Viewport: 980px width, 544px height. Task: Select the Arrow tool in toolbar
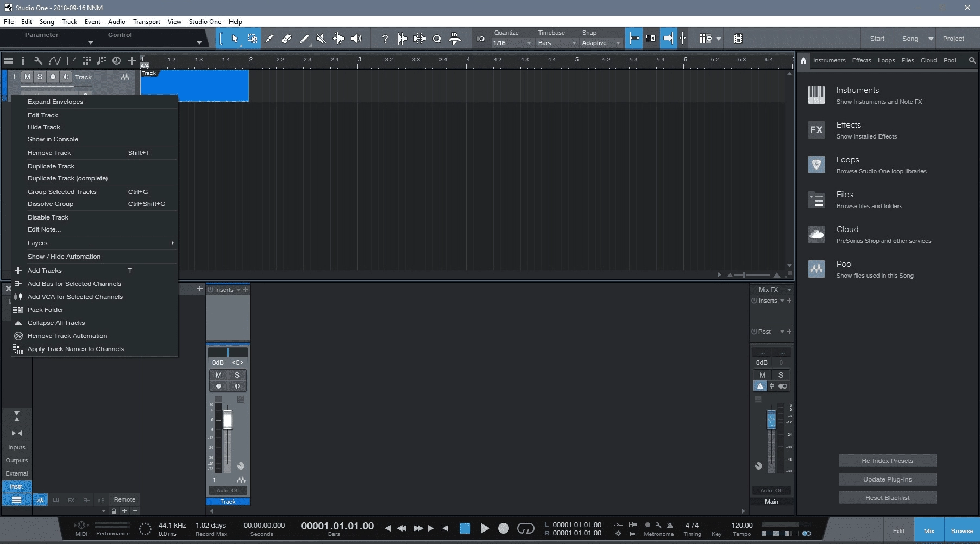(x=235, y=39)
